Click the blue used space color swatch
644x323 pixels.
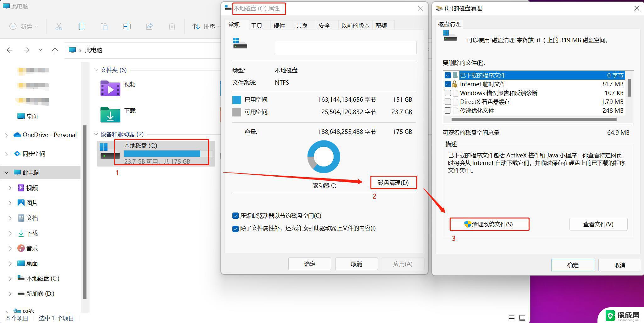[237, 100]
